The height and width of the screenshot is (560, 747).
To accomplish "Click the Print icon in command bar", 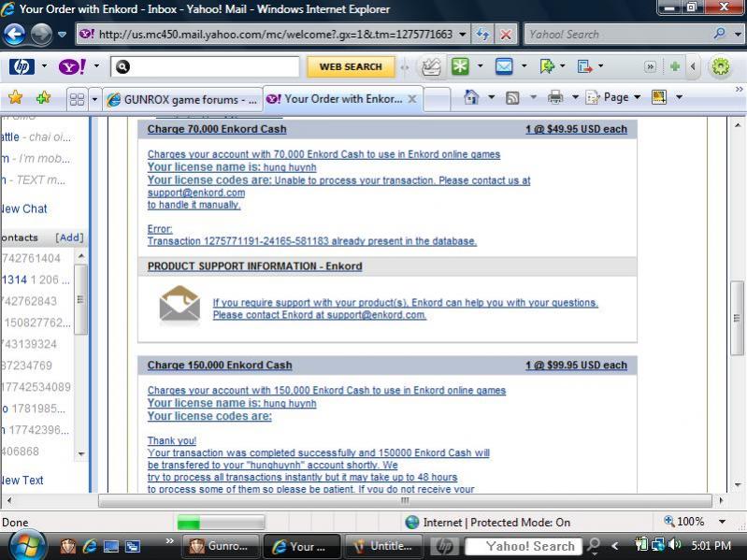I will click(x=555, y=97).
